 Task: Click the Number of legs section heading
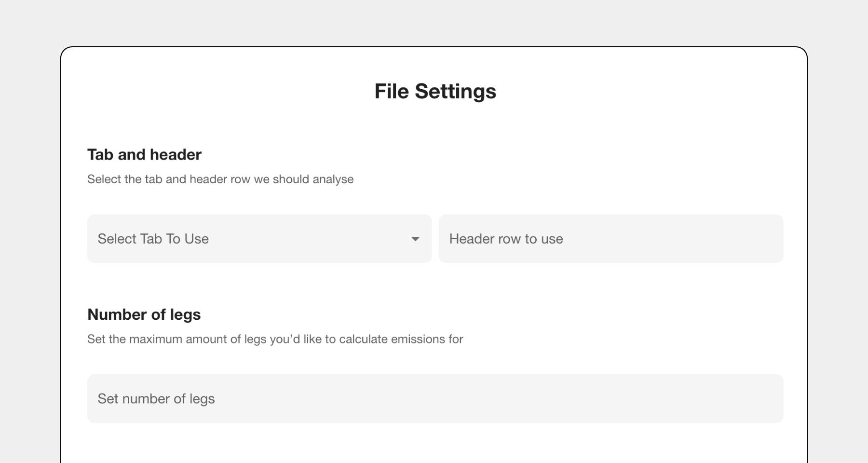click(144, 314)
